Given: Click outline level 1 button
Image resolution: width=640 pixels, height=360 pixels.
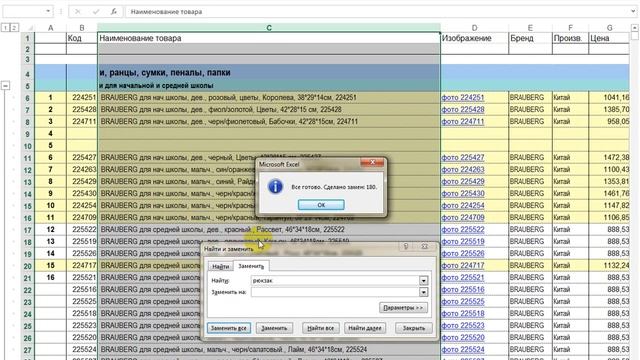Looking at the screenshot, I should pyautogui.click(x=5, y=27).
